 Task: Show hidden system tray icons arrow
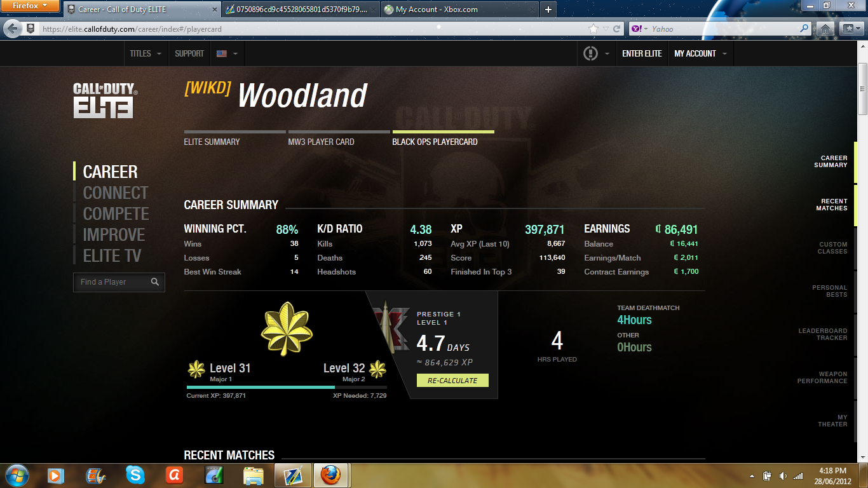click(x=752, y=475)
